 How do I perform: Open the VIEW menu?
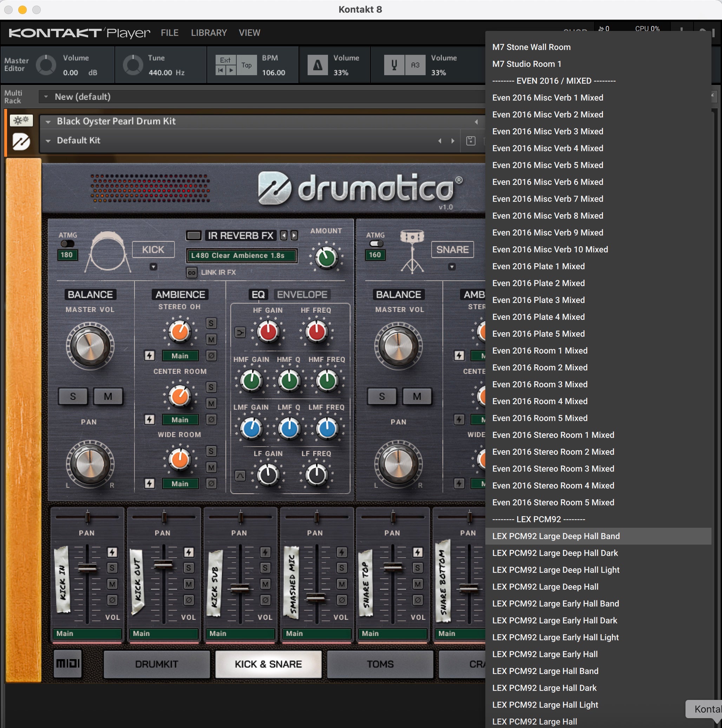pyautogui.click(x=249, y=33)
